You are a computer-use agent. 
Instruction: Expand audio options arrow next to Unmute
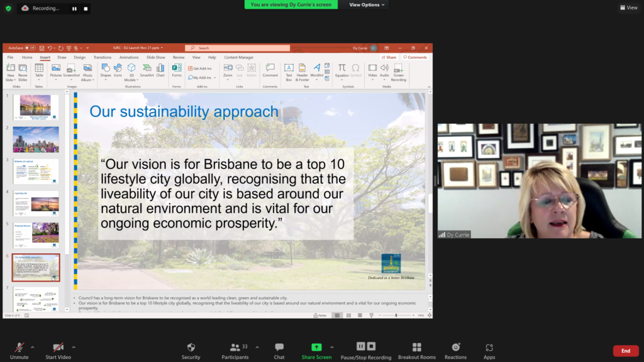(x=33, y=347)
